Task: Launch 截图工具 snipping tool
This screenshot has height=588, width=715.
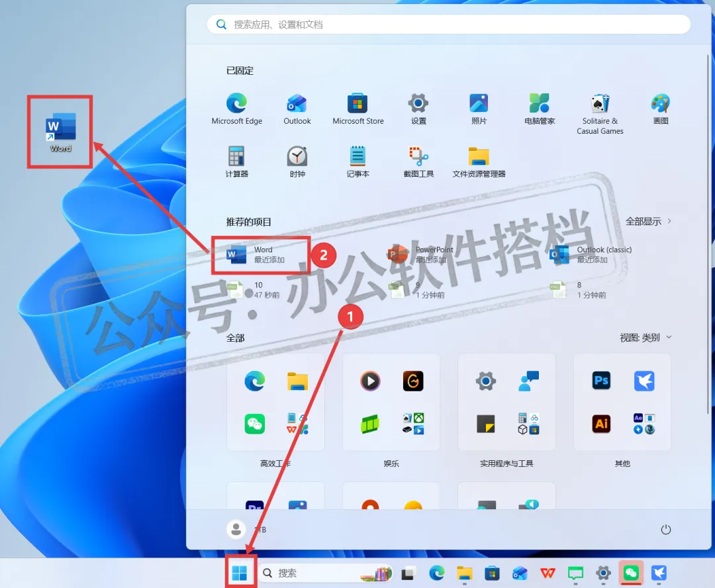Action: [418, 162]
